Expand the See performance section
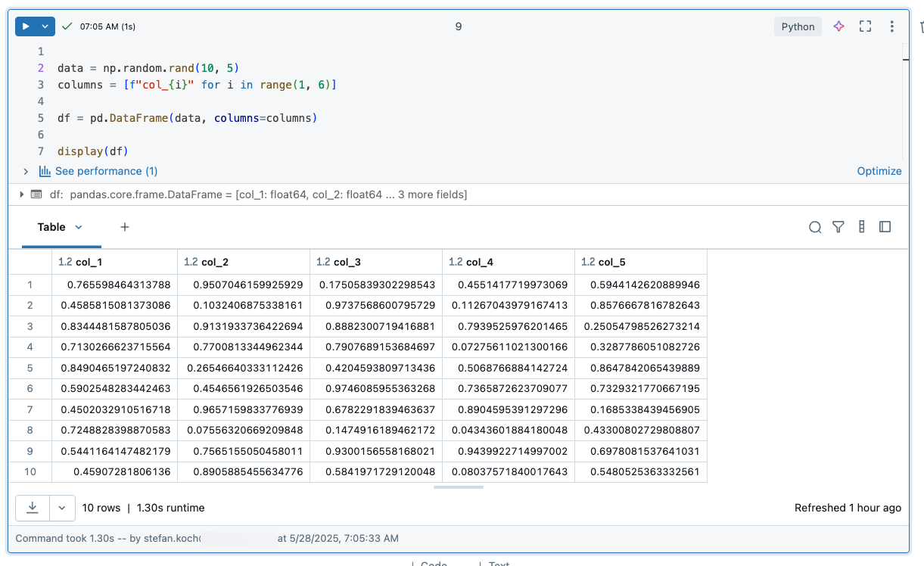Screen dimensions: 924x566 tap(26, 172)
